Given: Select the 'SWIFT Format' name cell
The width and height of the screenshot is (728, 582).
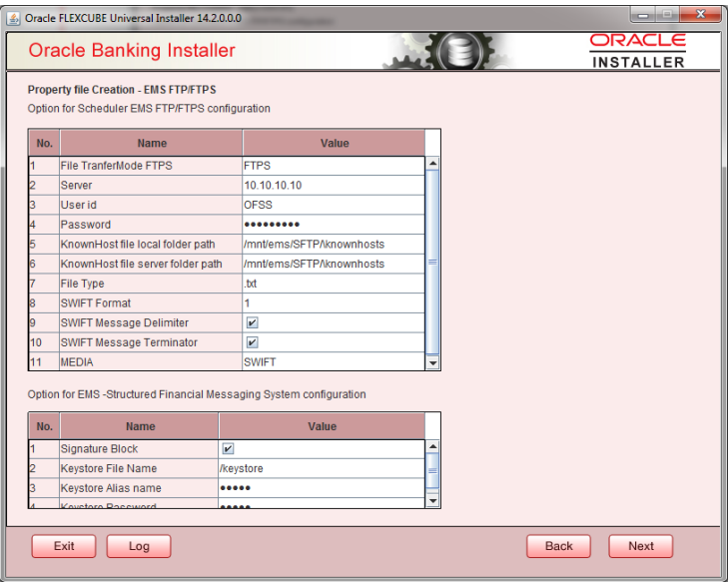Looking at the screenshot, I should point(151,303).
